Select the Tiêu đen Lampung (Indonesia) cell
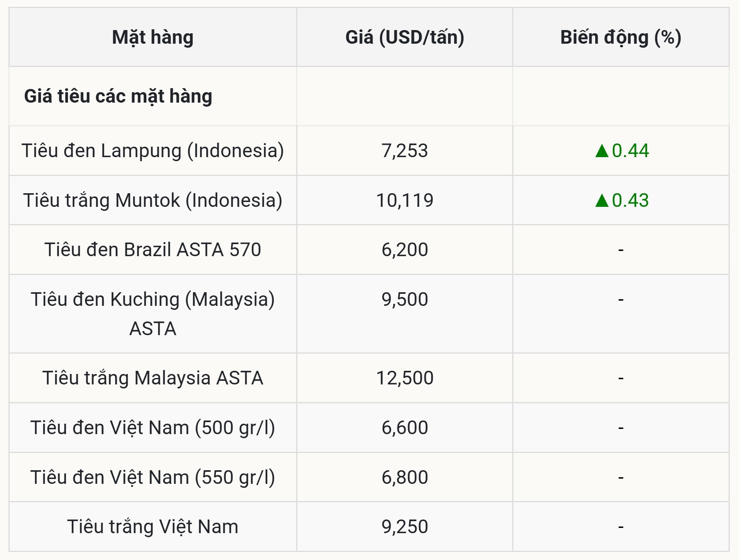 coord(153,151)
